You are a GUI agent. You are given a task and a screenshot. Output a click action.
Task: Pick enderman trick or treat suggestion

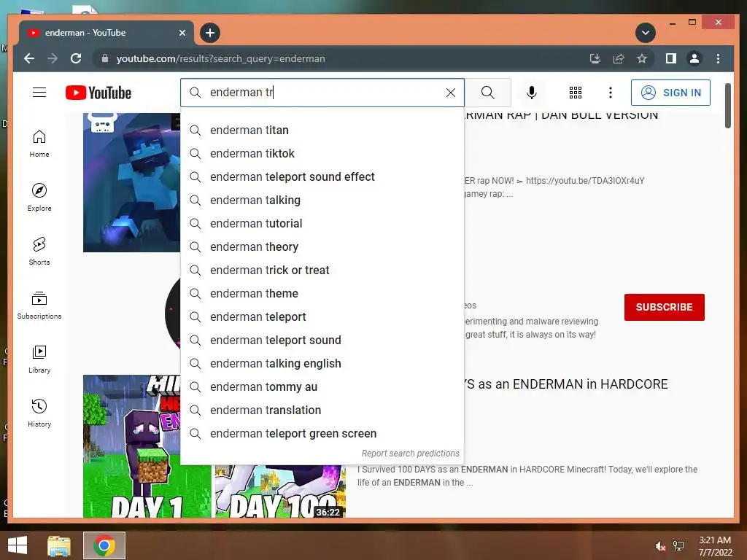point(322,270)
